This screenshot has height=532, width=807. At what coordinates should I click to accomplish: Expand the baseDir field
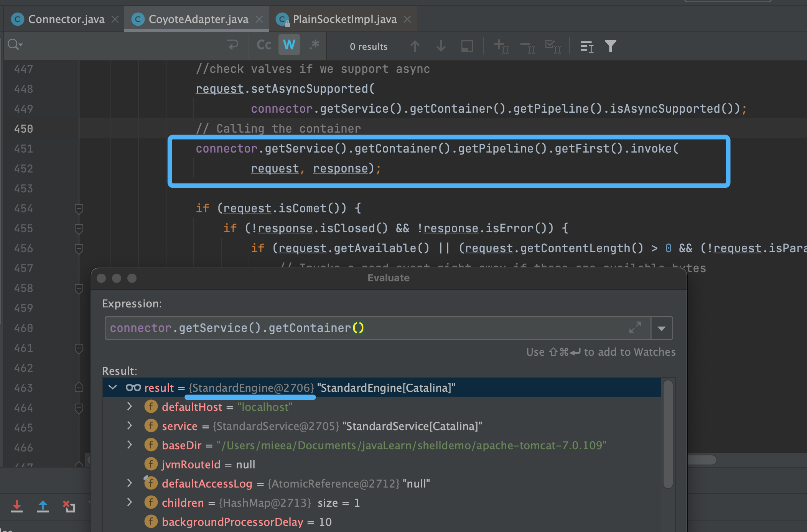130,445
